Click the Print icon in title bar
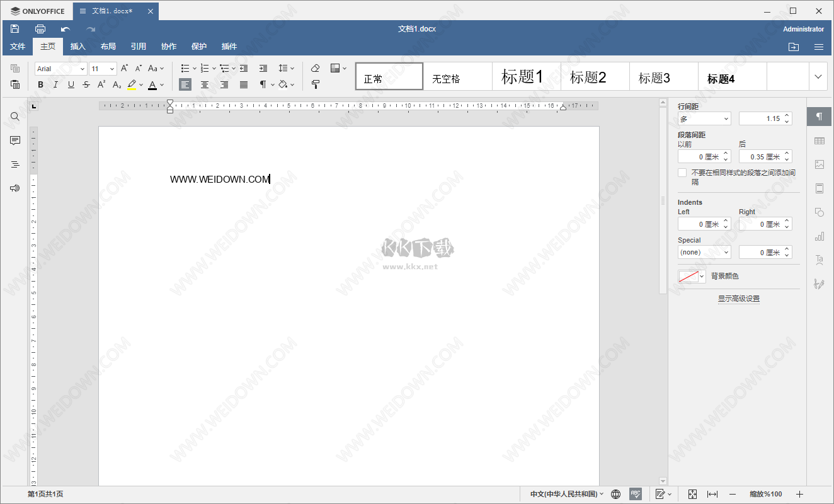The height and width of the screenshot is (504, 834). (x=40, y=29)
